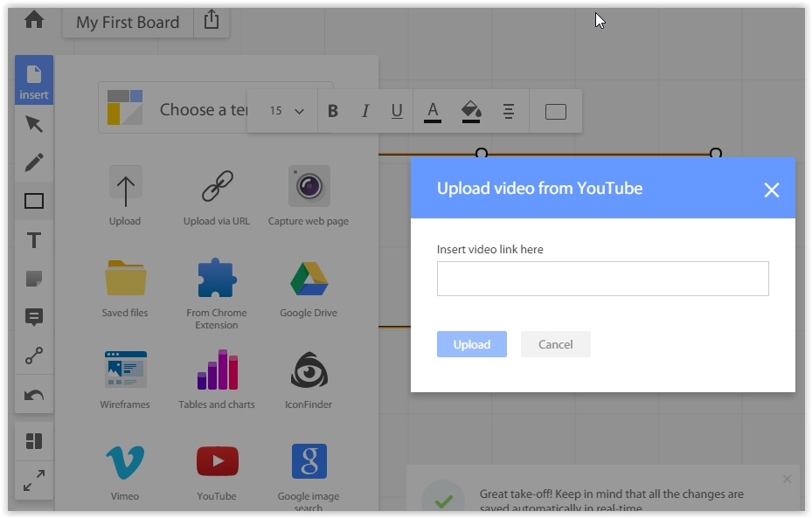The height and width of the screenshot is (518, 812).
Task: Open the font size dropdown
Action: pyautogui.click(x=287, y=111)
